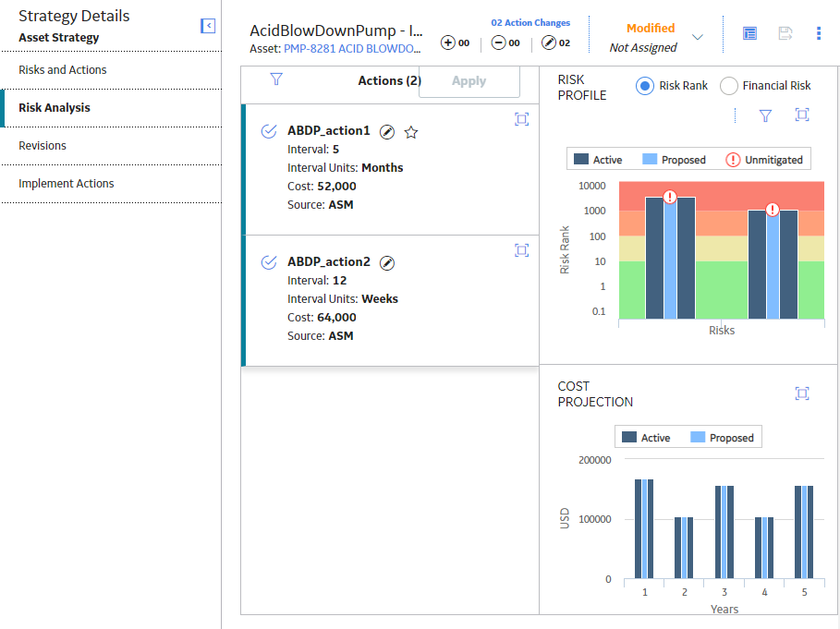
Task: Maximize the Cost Projection chart
Action: (802, 393)
